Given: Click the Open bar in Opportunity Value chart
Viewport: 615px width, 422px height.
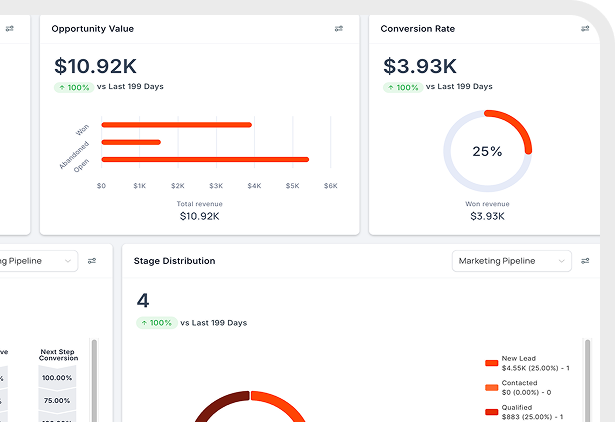Looking at the screenshot, I should coord(205,159).
